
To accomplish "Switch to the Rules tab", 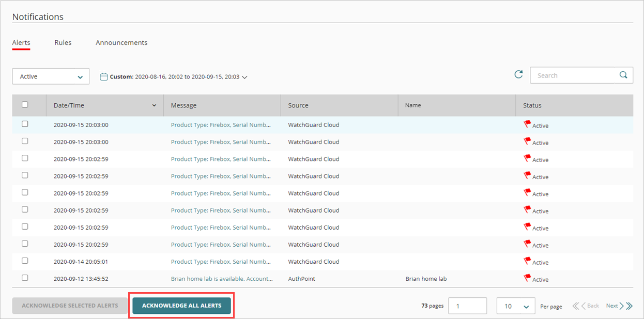I will click(63, 42).
